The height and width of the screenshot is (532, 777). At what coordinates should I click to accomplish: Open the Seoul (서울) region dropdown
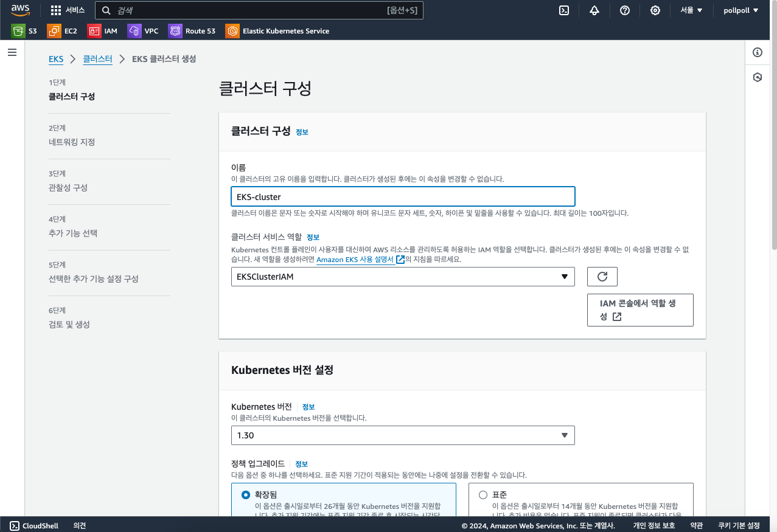coord(691,10)
